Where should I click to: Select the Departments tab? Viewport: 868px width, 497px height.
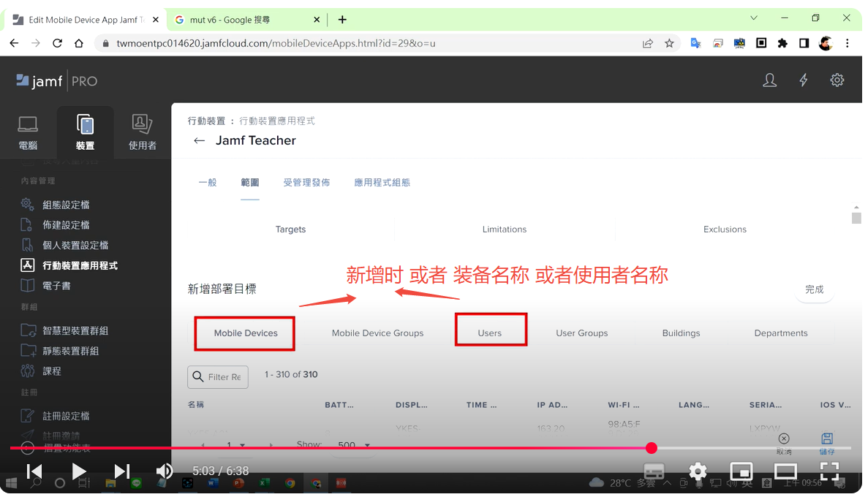point(780,333)
